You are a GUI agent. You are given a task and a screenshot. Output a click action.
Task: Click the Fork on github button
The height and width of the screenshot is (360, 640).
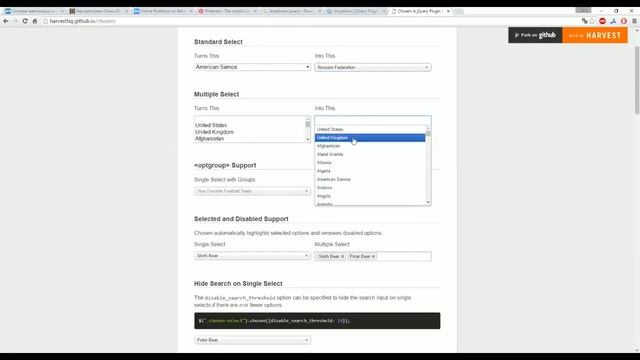535,35
